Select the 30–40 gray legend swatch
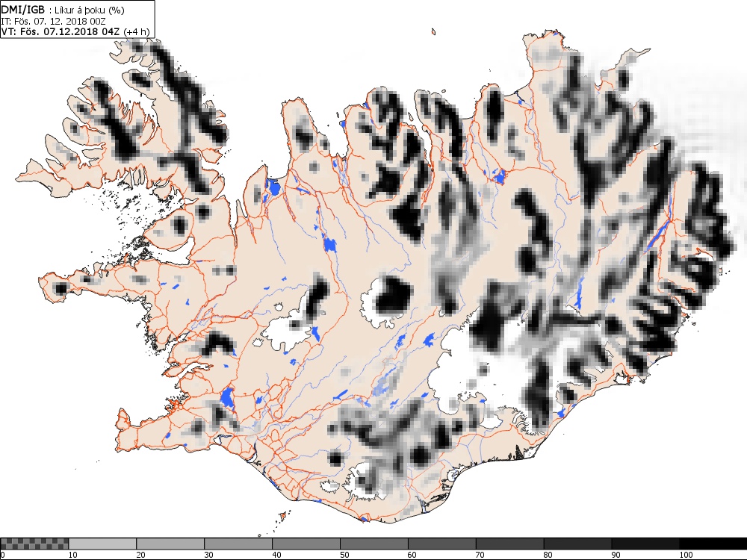This screenshot has width=747, height=560. (238, 544)
